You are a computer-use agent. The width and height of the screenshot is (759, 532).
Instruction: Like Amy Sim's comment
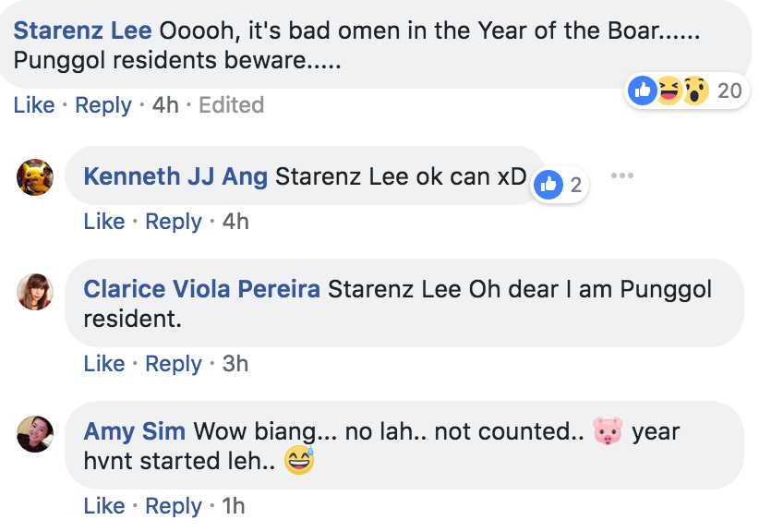pyautogui.click(x=104, y=506)
